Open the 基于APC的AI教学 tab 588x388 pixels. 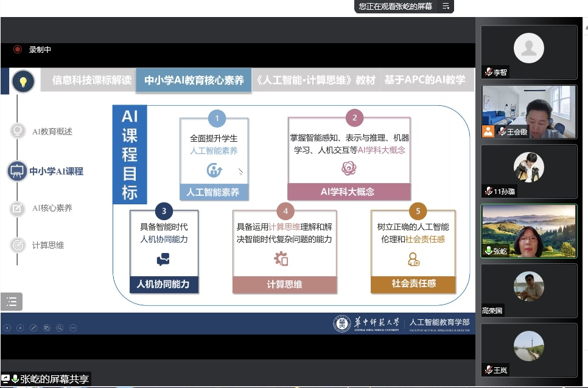coord(425,80)
